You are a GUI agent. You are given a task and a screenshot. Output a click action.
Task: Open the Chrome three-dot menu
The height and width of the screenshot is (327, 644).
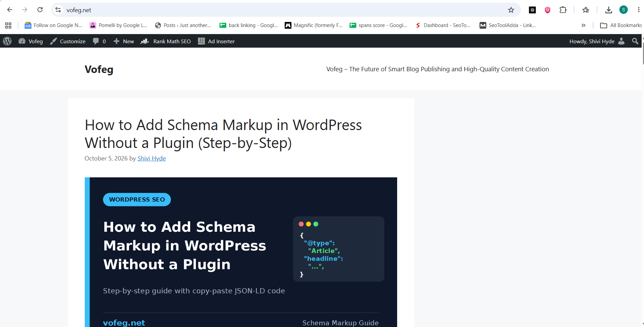point(639,10)
